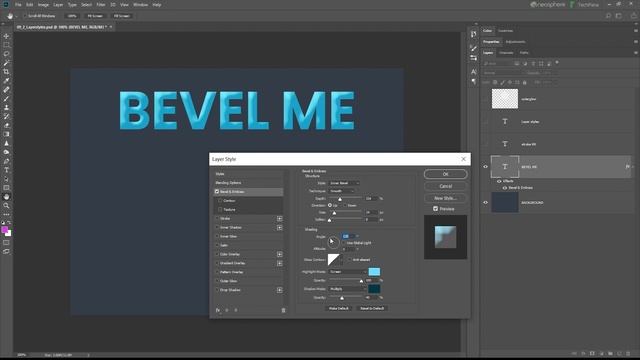Open the Filter menu

(x=101, y=5)
